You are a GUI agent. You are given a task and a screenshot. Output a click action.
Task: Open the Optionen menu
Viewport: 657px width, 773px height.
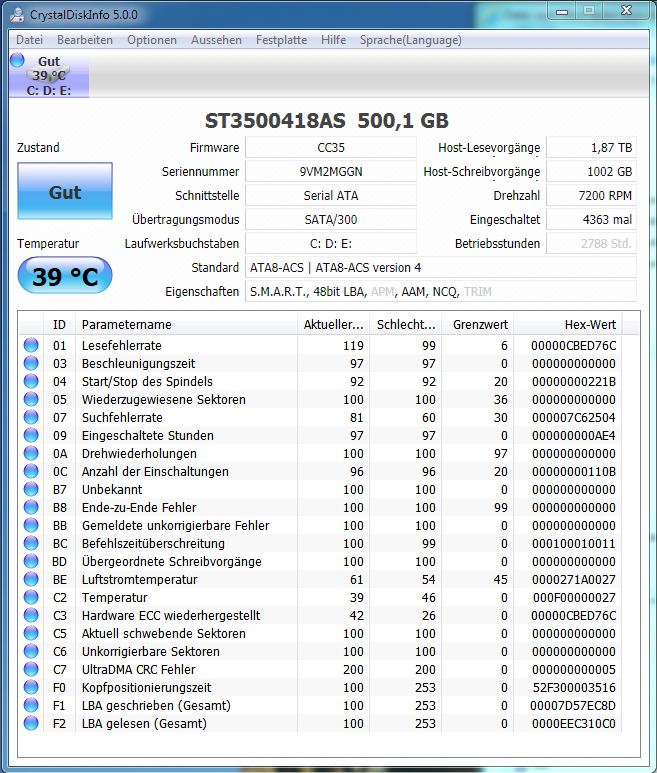point(152,40)
